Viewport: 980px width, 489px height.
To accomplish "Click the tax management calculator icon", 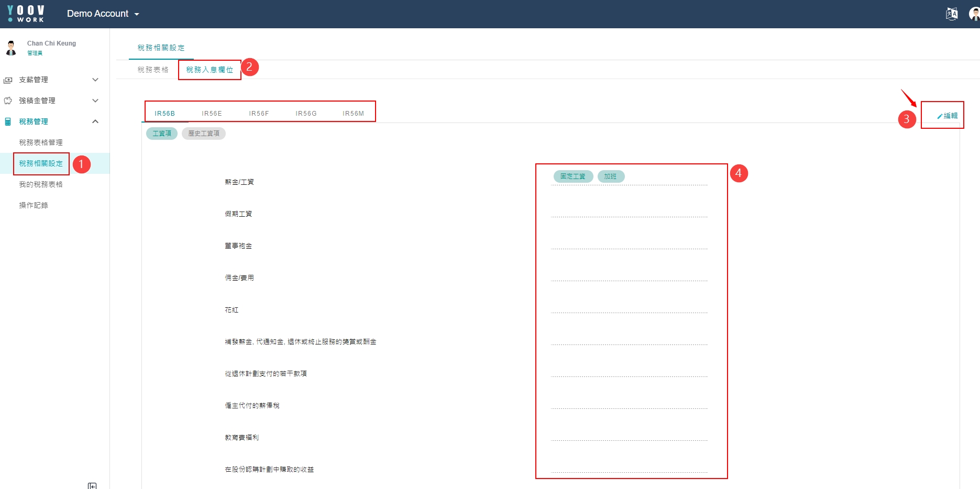I will [x=8, y=121].
